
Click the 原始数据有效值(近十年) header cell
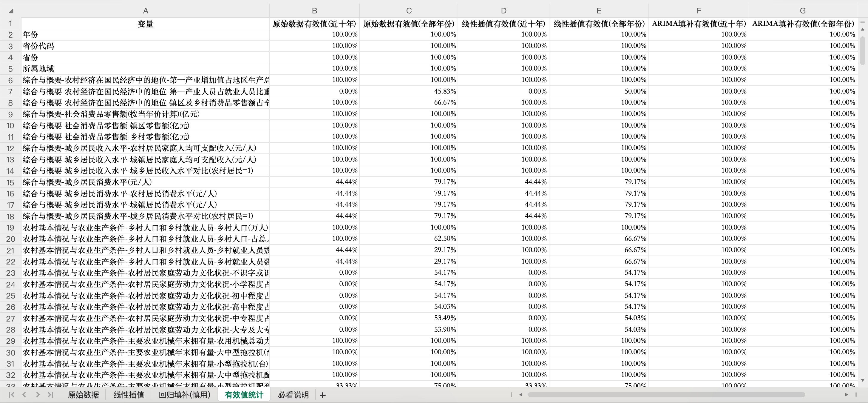(x=314, y=24)
